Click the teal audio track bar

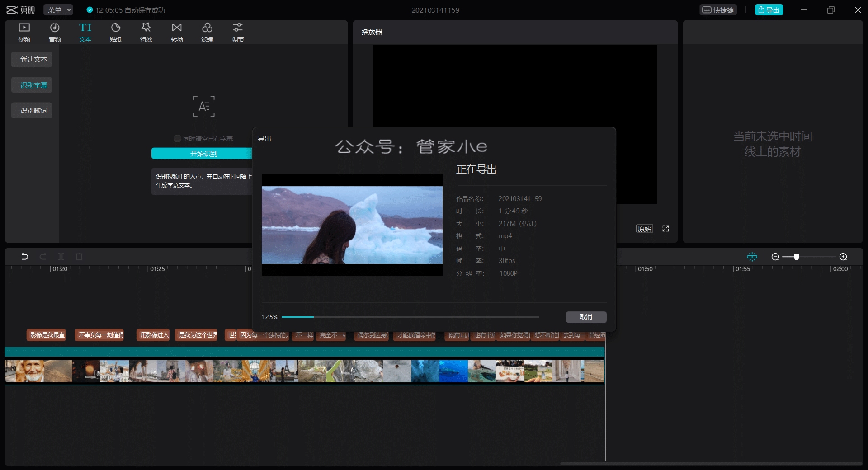pyautogui.click(x=304, y=352)
